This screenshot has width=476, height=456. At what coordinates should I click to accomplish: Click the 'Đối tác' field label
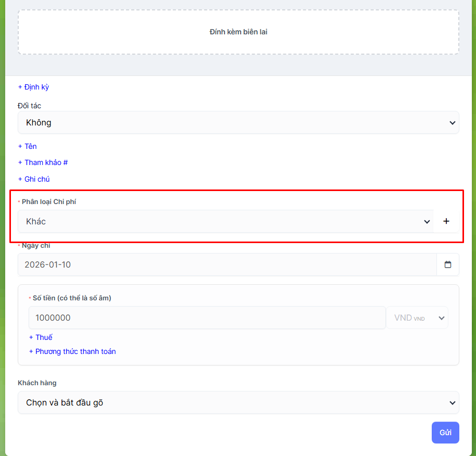(29, 106)
